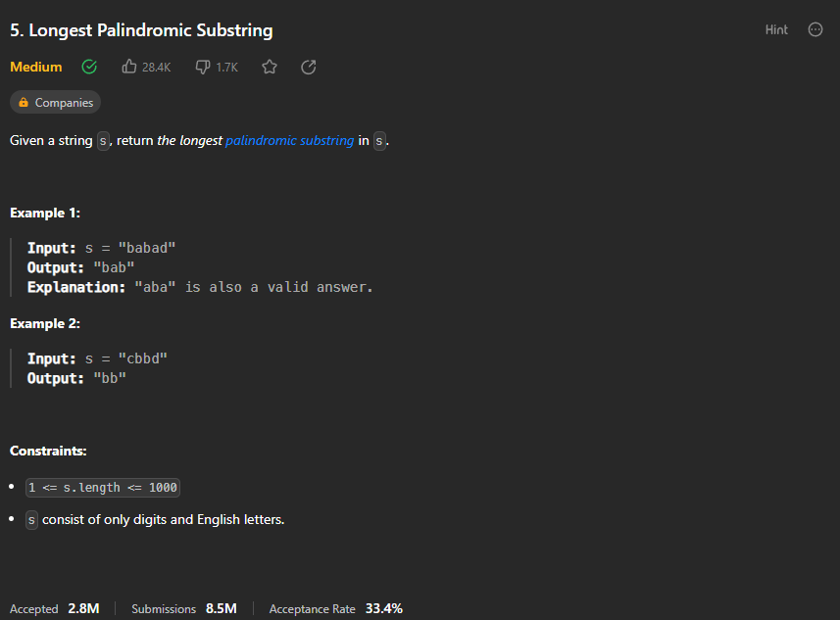Follow the palindromic substring hyperlink
This screenshot has height=620, width=840.
point(289,140)
